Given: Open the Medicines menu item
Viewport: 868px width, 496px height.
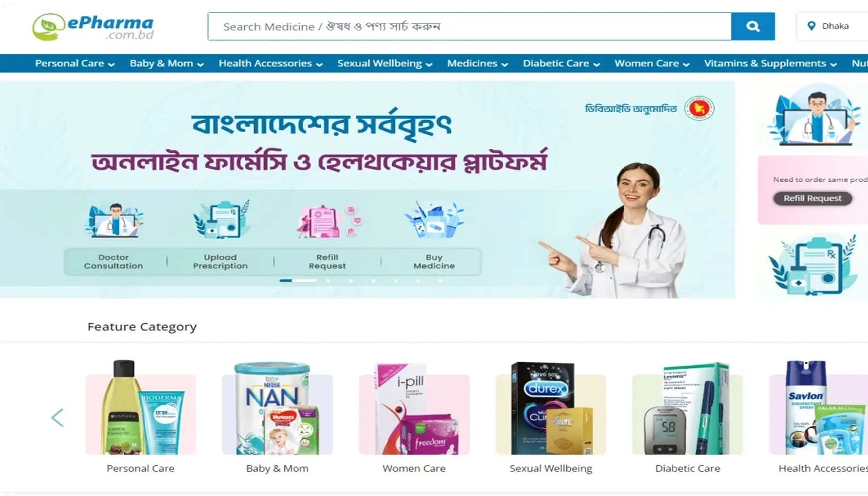Looking at the screenshot, I should point(477,63).
